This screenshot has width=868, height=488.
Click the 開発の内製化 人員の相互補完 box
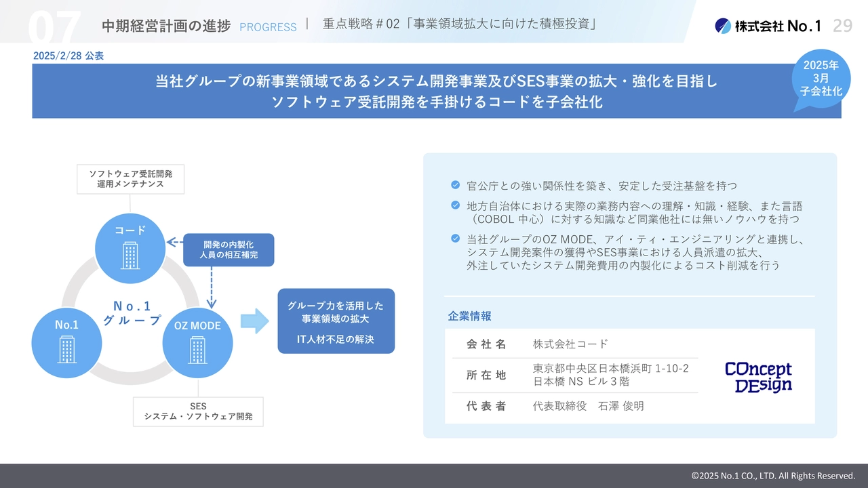[229, 250]
